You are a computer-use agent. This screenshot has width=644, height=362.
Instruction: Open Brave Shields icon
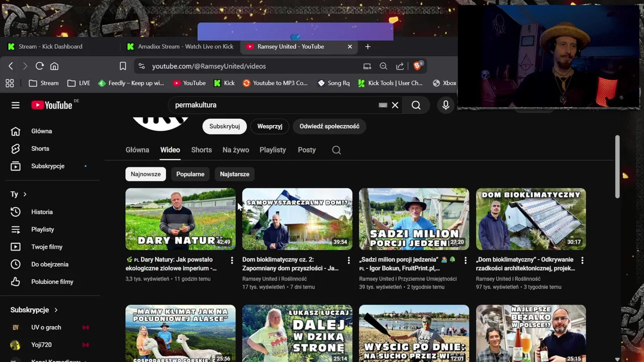[x=418, y=65]
